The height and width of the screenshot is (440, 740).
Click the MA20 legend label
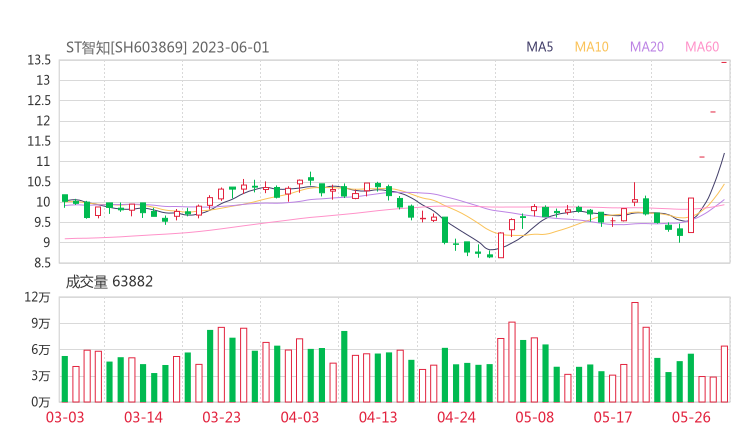point(647,47)
